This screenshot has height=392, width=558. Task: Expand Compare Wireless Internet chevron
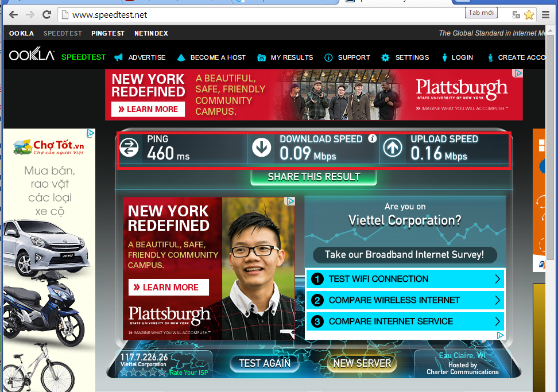[x=498, y=300]
